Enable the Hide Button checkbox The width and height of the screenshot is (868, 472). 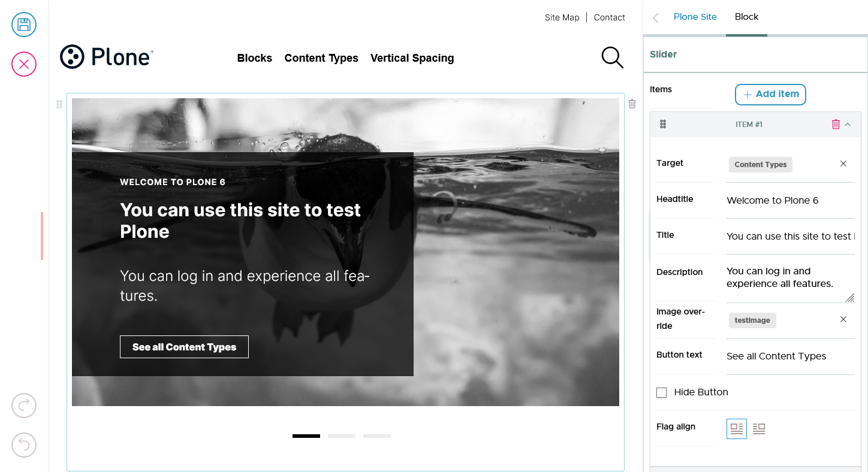point(662,393)
